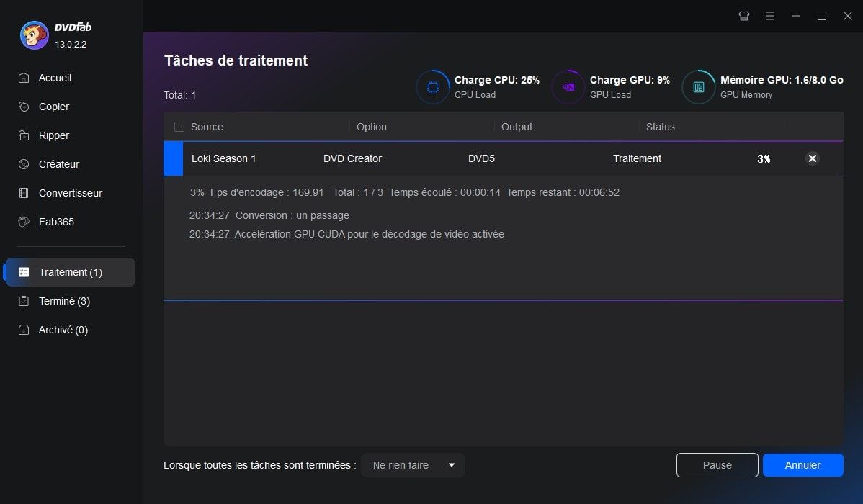Image resolution: width=863 pixels, height=504 pixels.
Task: Click the Status column header
Action: pyautogui.click(x=661, y=127)
